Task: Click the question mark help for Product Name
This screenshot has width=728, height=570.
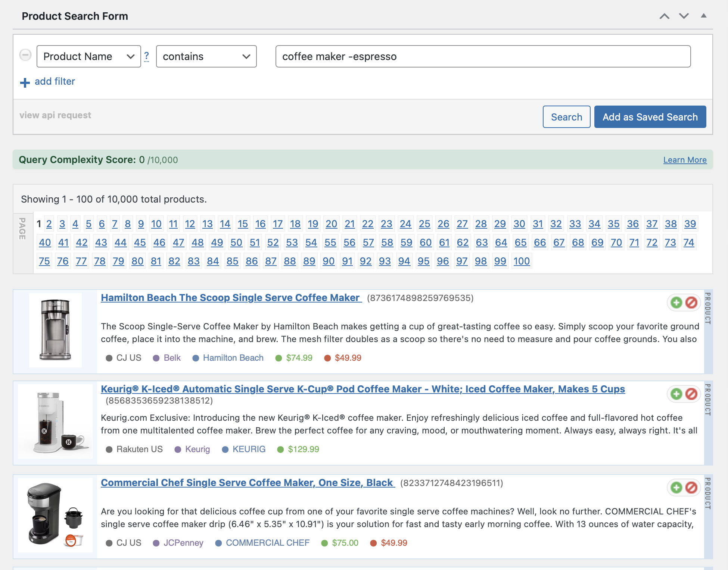Action: 147,56
